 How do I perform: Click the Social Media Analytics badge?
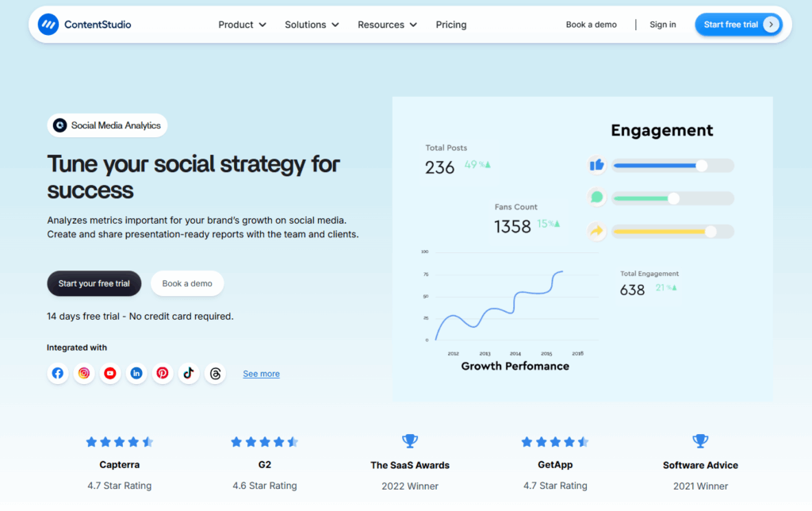(x=107, y=125)
